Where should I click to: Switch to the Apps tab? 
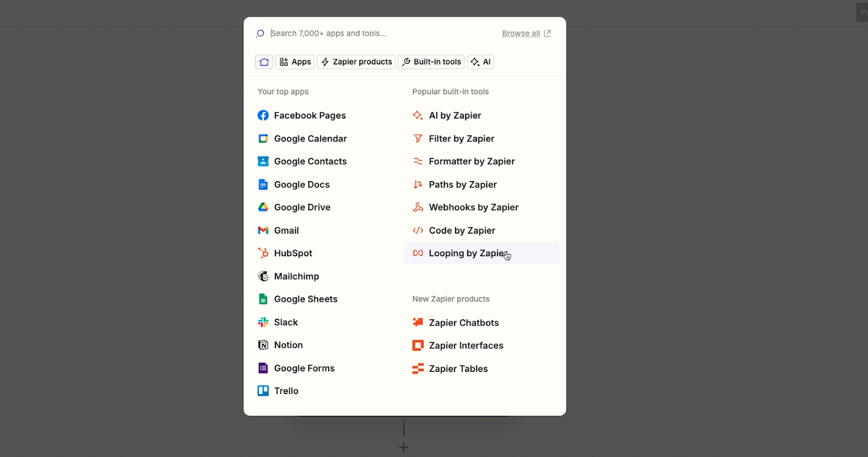[295, 62]
